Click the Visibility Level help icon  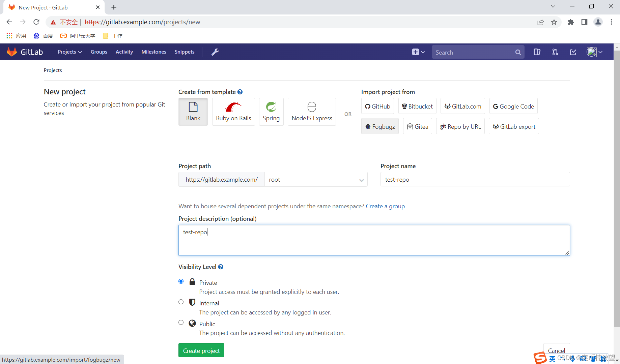point(221,267)
